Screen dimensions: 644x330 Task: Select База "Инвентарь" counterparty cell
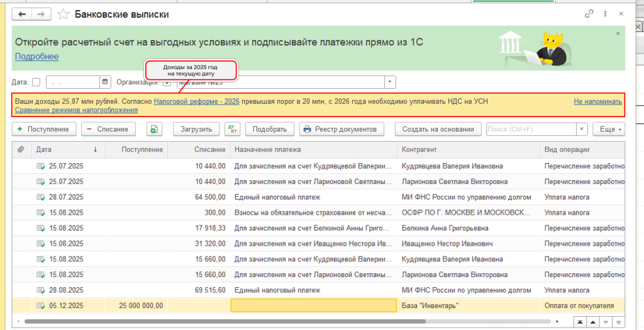(468, 305)
